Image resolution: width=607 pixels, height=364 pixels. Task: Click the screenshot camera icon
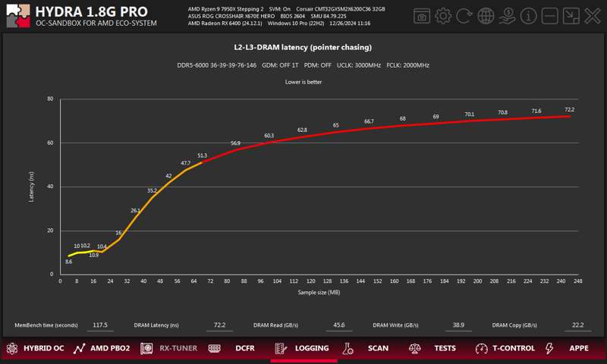(422, 17)
